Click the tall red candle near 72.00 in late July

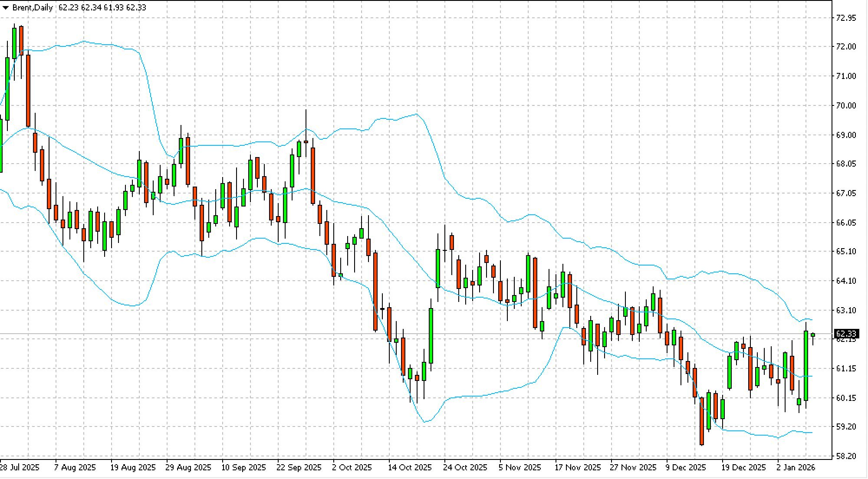tap(28, 90)
